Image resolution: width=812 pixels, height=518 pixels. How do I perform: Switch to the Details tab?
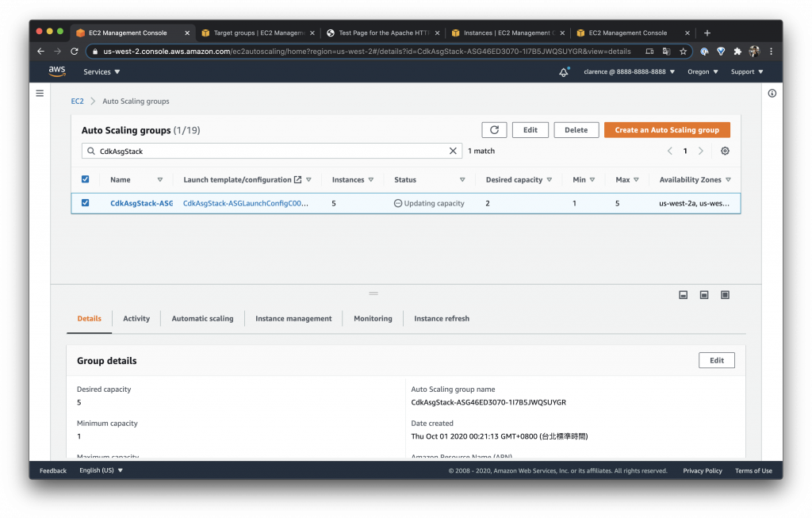[89, 319]
